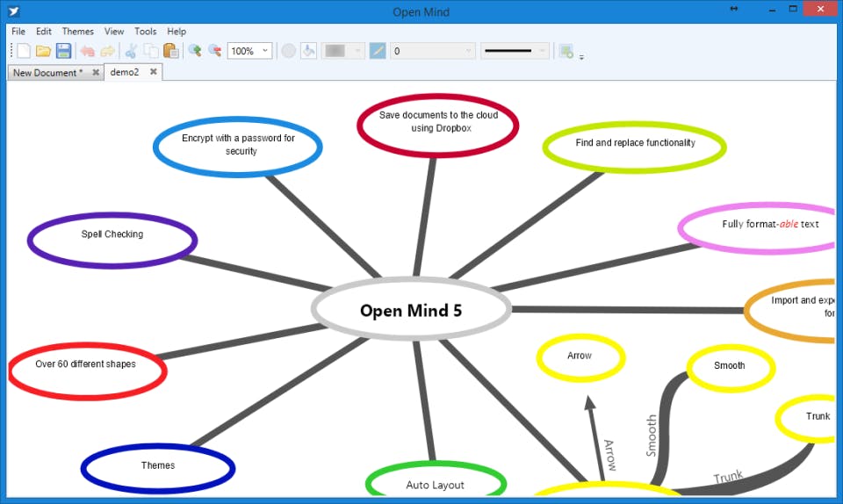Open the Help menu
The height and width of the screenshot is (504, 843).
pos(177,31)
